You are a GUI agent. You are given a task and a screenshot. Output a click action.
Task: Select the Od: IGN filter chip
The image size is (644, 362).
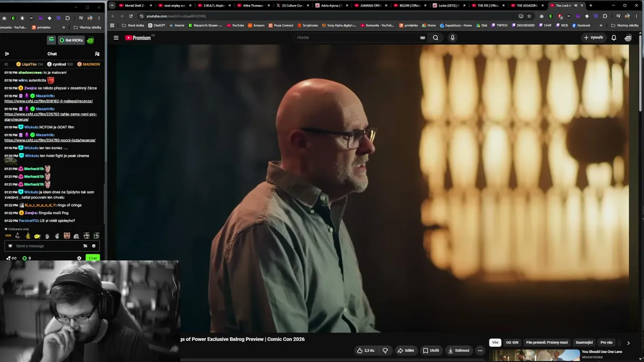pos(512,343)
